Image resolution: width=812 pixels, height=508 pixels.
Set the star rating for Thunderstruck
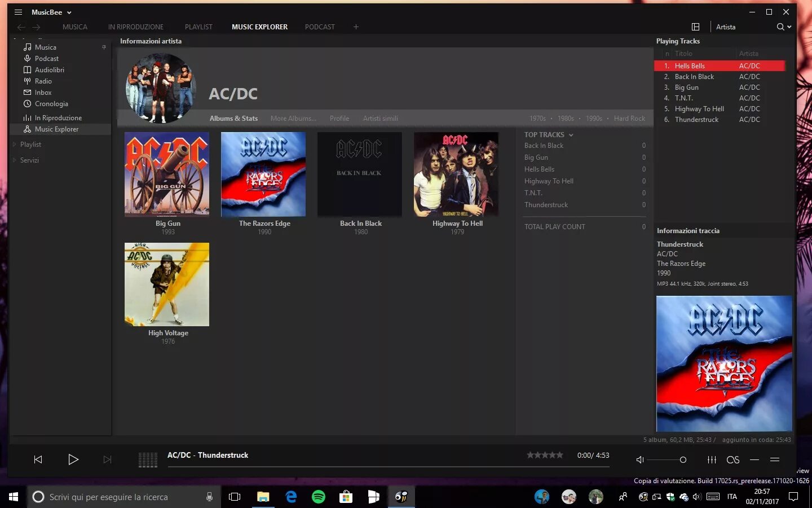545,455
